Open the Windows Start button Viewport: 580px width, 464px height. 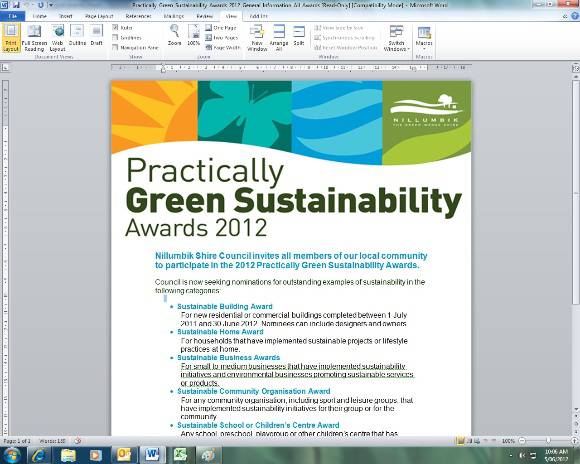click(x=12, y=455)
